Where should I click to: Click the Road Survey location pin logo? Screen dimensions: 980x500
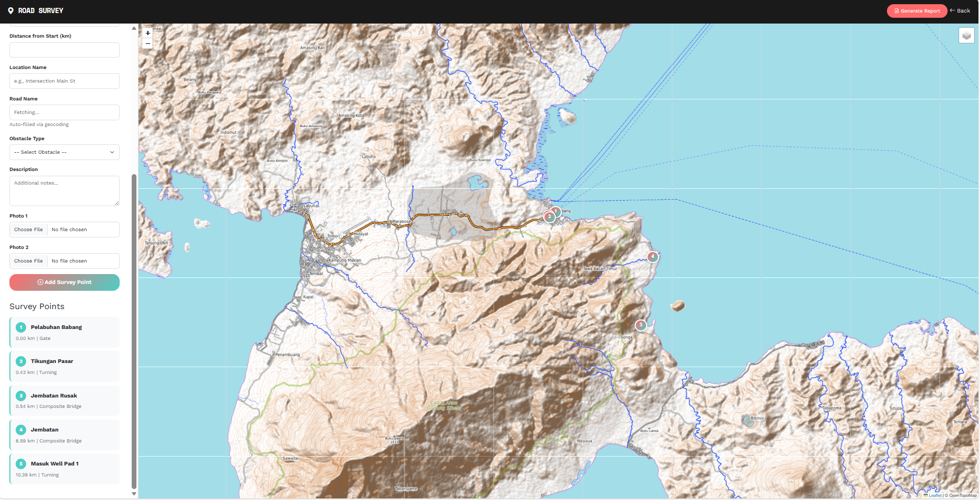[x=10, y=10]
